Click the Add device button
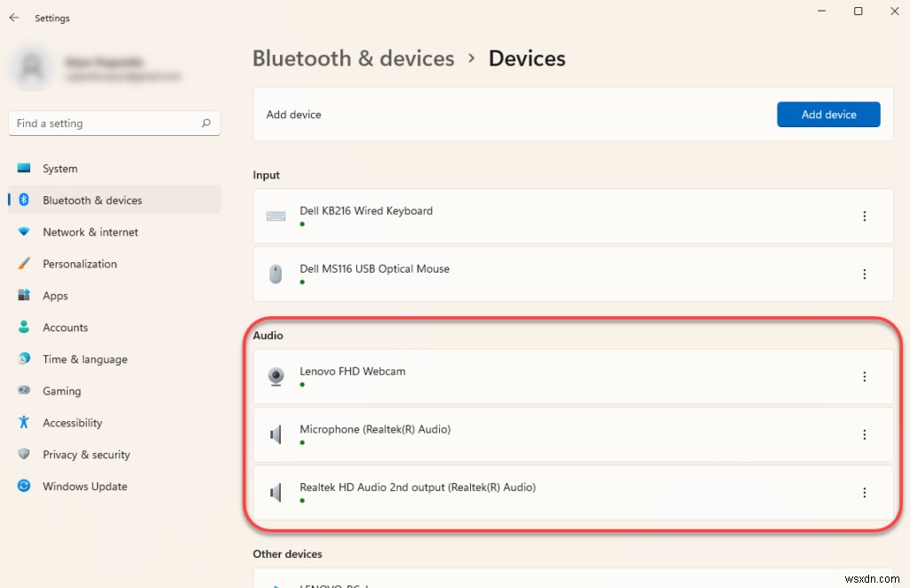This screenshot has height=588, width=910. point(828,114)
